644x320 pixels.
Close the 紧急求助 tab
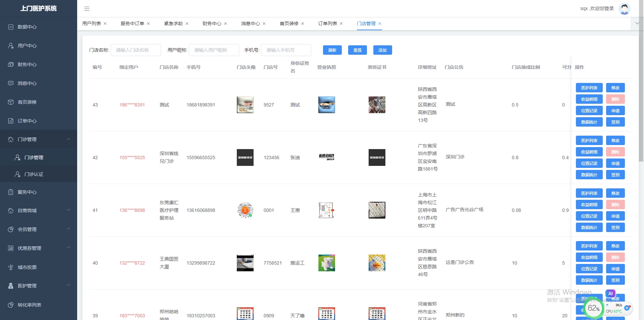click(x=187, y=24)
